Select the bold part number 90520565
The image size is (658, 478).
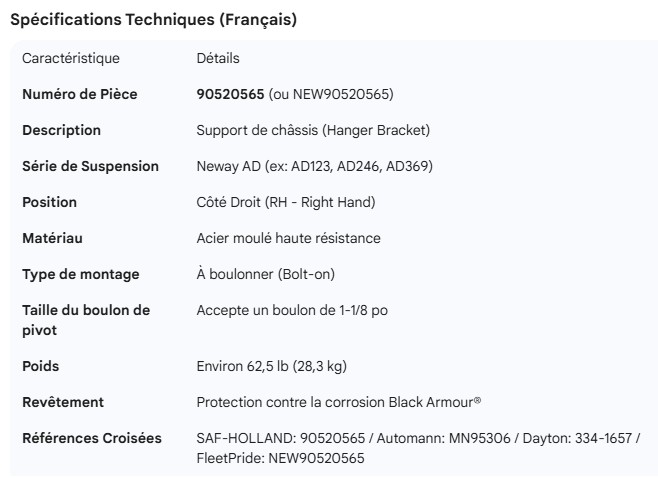pos(230,94)
